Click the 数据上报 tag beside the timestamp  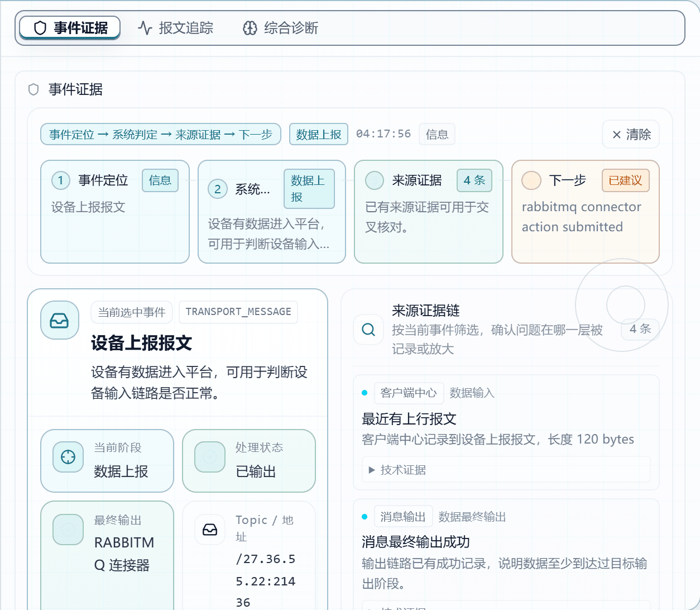tap(319, 135)
